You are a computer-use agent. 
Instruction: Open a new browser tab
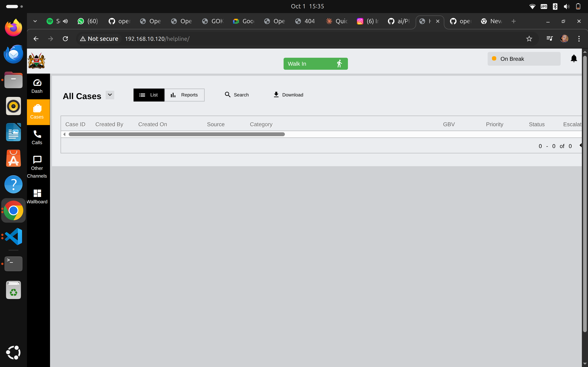click(514, 21)
